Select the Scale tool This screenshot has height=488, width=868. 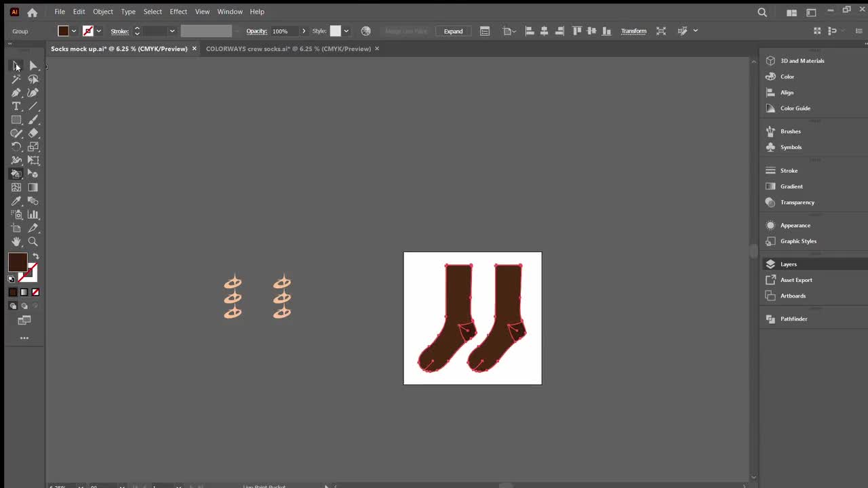coord(33,147)
